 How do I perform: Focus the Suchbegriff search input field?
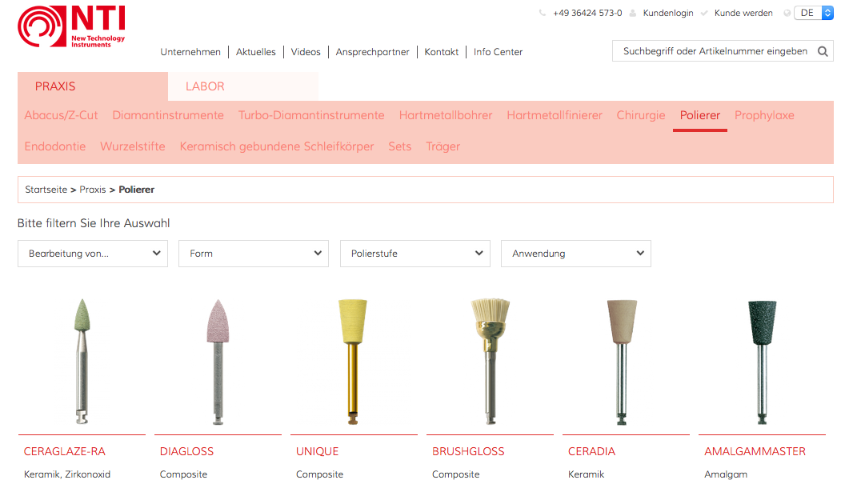(715, 51)
